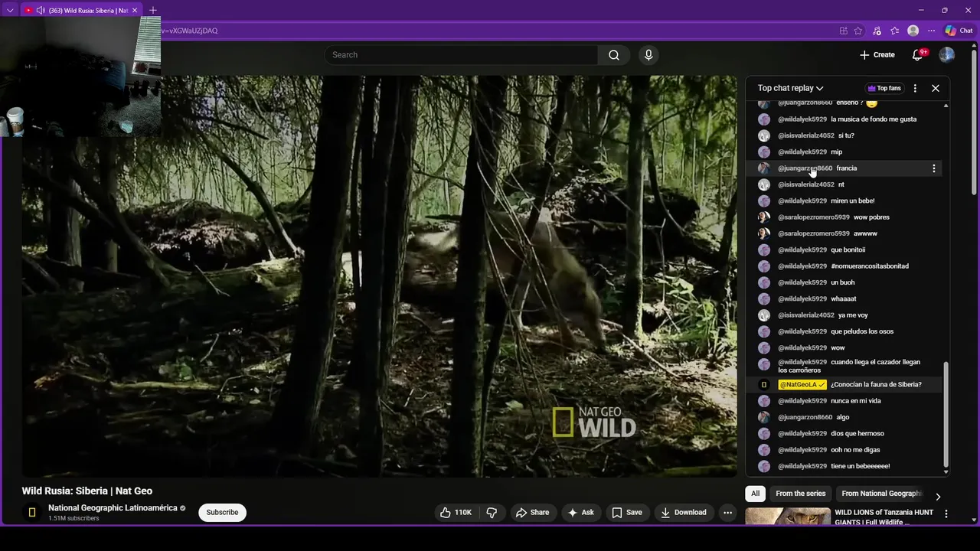
Task: Click the search magnifier button
Action: pyautogui.click(x=614, y=55)
